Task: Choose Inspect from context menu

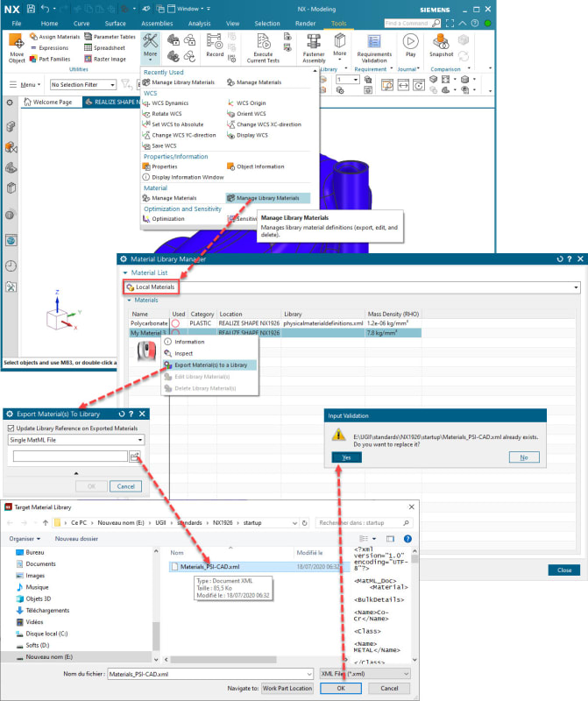Action: pos(183,353)
